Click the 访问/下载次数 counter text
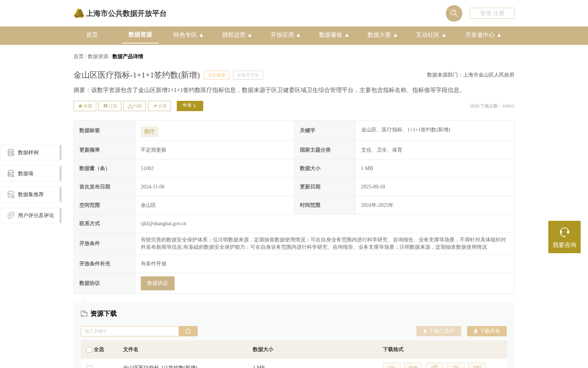Screen dimensions: 588x368 pyautogui.click(x=492, y=106)
